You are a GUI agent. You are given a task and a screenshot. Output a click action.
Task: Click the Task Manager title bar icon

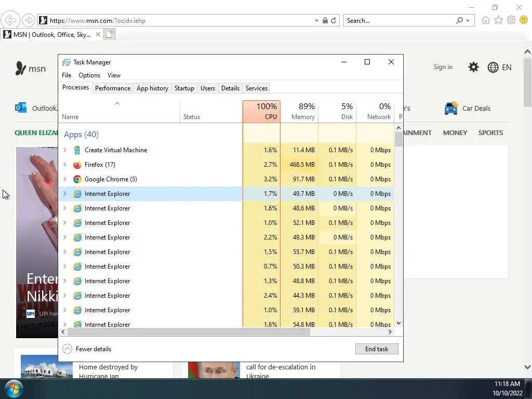(x=66, y=62)
